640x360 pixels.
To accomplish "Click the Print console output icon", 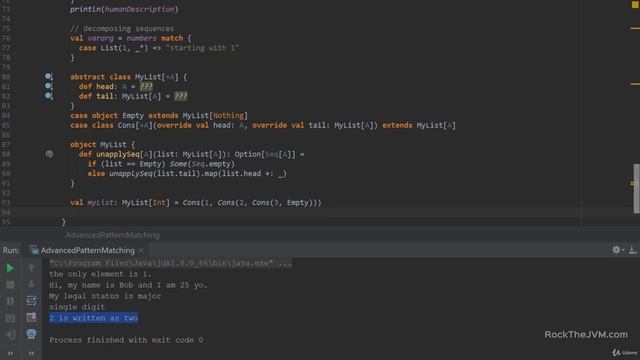I will click(31, 334).
